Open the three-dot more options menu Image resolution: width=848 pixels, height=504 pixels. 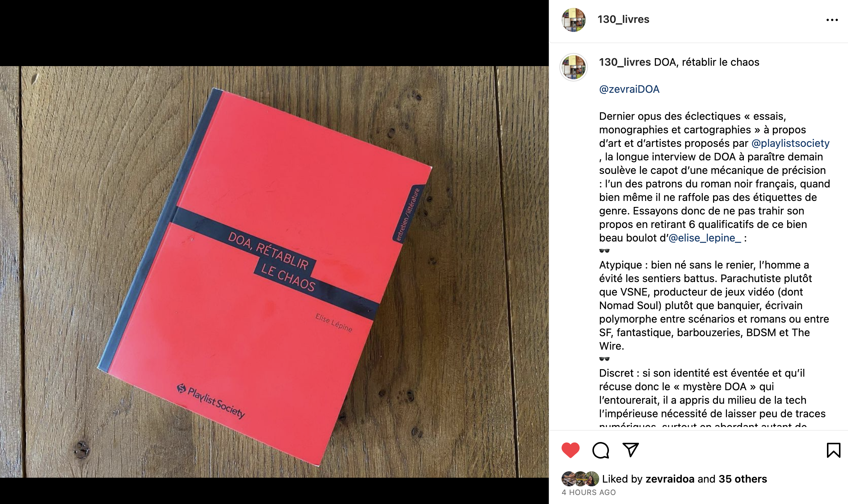click(832, 20)
